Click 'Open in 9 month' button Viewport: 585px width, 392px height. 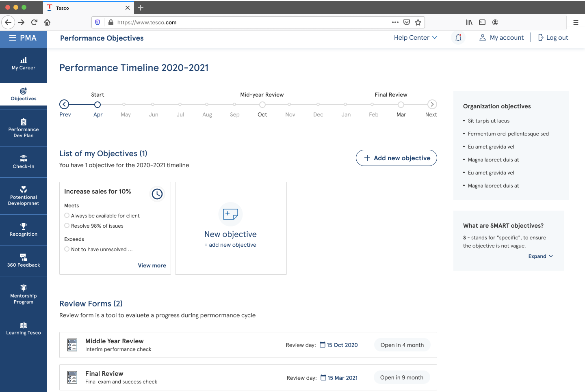point(402,377)
